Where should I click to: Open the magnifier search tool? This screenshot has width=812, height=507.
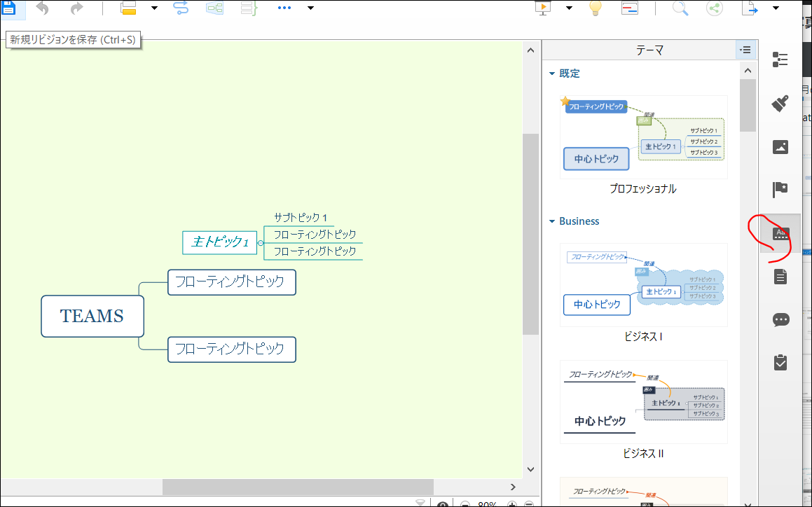click(680, 8)
